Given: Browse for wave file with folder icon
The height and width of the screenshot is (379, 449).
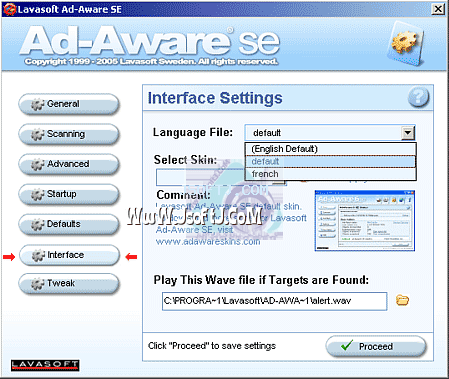Looking at the screenshot, I should coord(402,300).
